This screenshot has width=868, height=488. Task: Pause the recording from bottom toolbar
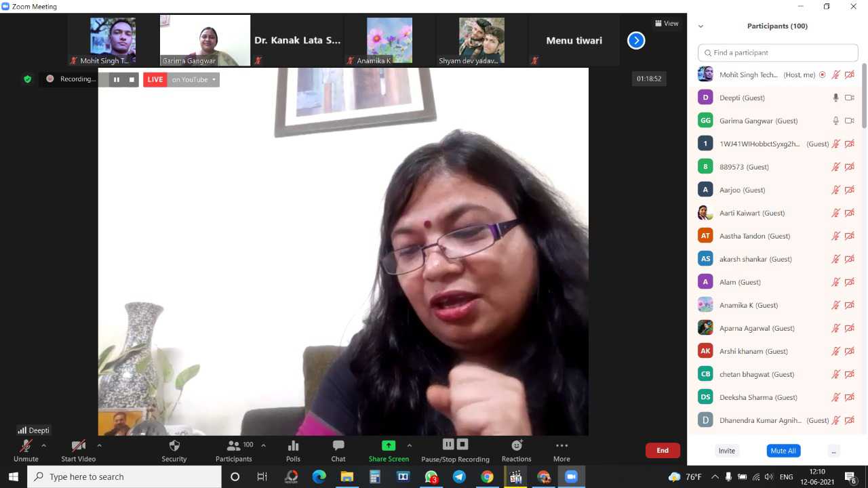(448, 445)
